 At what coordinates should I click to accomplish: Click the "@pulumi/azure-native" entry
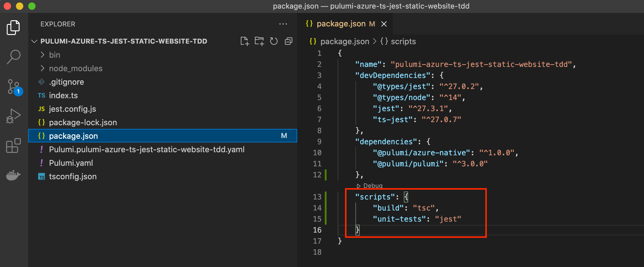point(422,153)
